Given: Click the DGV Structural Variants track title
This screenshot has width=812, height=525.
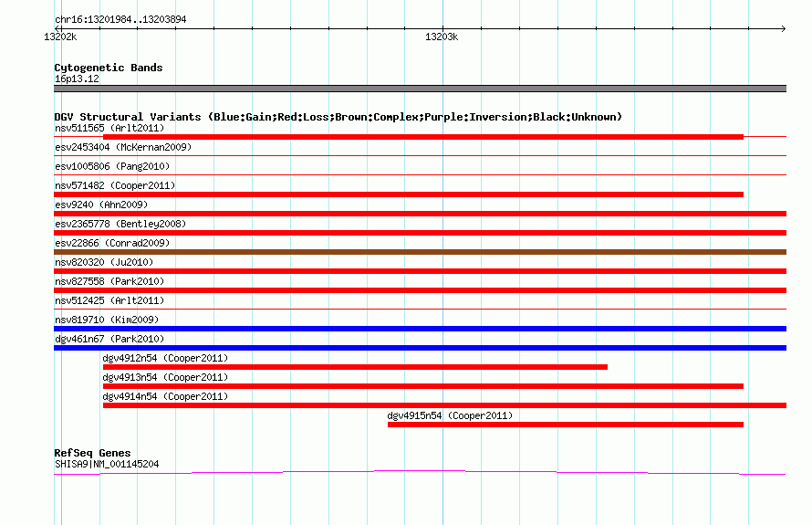Looking at the screenshot, I should [338, 117].
